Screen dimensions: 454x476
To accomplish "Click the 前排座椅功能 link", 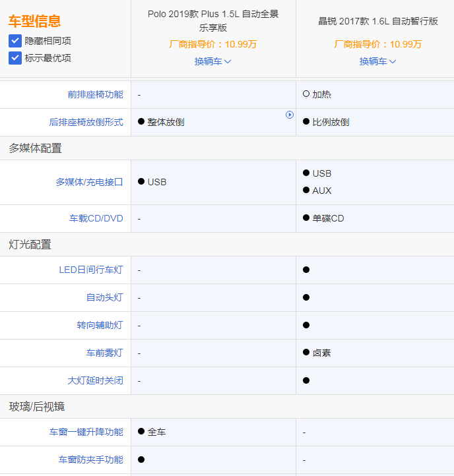I will 95,94.
